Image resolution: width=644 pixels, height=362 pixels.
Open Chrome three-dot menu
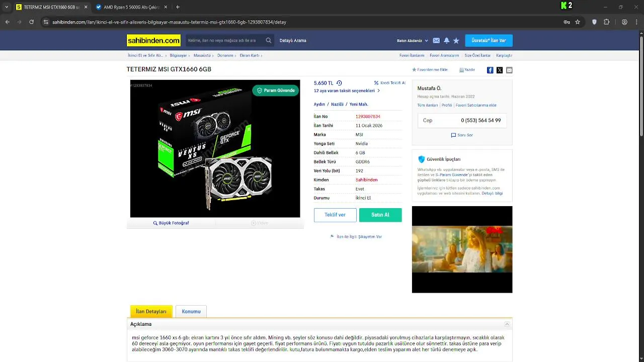point(636,22)
